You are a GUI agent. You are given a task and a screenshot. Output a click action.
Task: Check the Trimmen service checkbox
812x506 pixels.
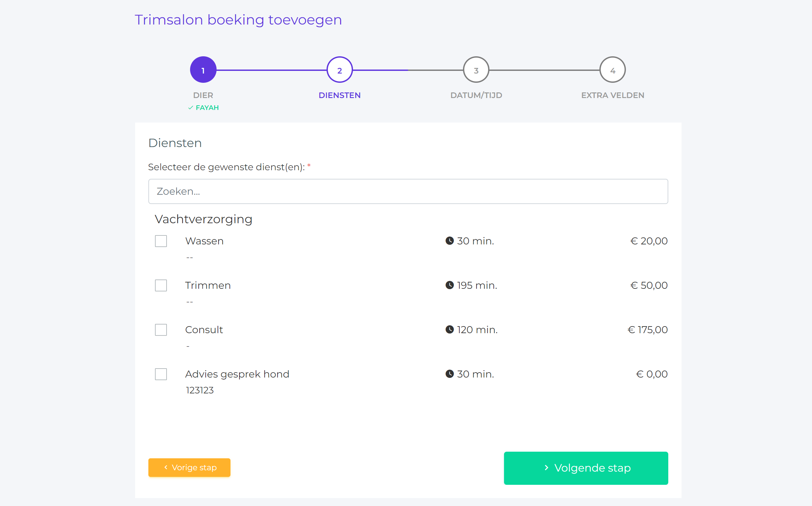pyautogui.click(x=161, y=285)
